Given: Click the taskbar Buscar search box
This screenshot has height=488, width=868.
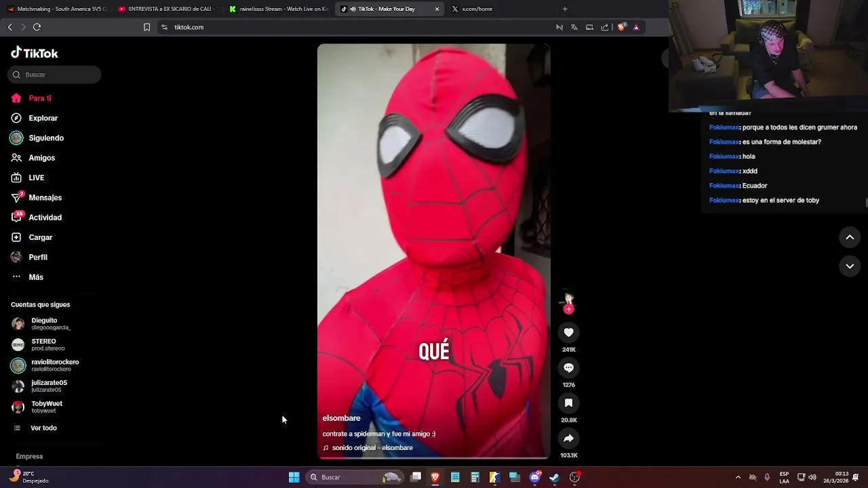Looking at the screenshot, I should (354, 477).
